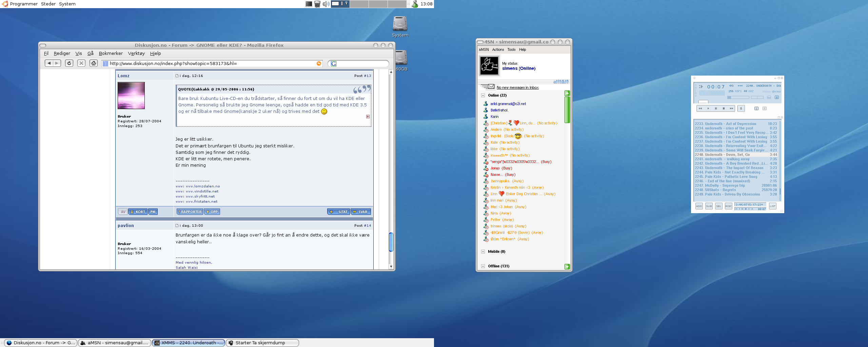The height and width of the screenshot is (347, 868).
Task: Click the aMSN tray icon in panel
Action: tap(415, 4)
